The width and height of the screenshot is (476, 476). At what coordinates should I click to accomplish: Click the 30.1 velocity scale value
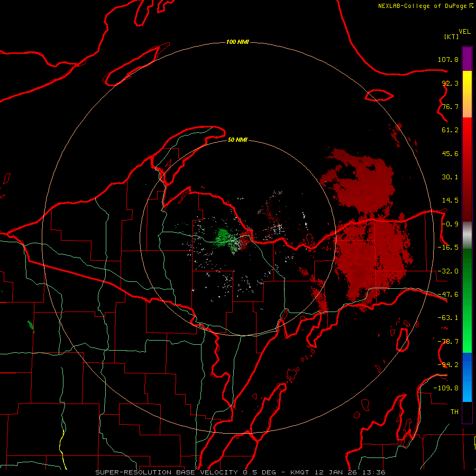click(450, 177)
